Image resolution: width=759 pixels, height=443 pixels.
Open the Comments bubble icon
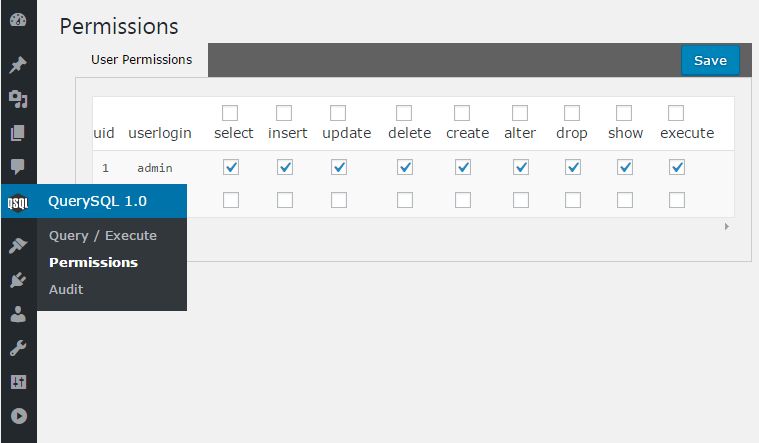(x=18, y=166)
